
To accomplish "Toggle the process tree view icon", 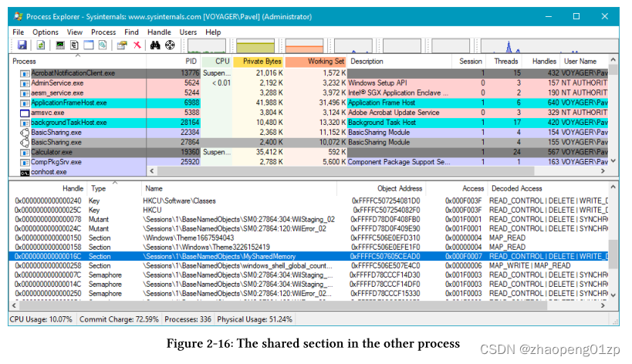I will pos(74,45).
